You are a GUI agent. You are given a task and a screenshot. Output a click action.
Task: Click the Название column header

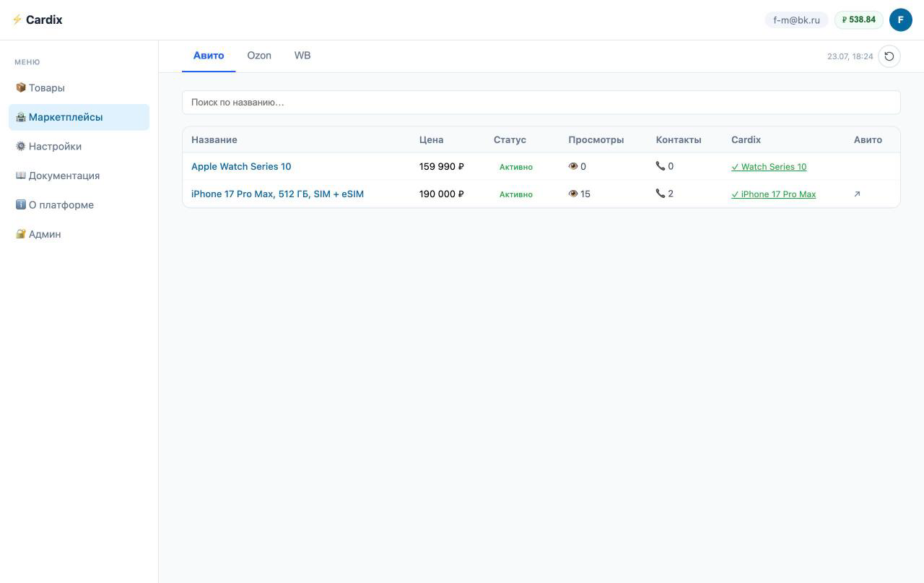[x=214, y=139]
